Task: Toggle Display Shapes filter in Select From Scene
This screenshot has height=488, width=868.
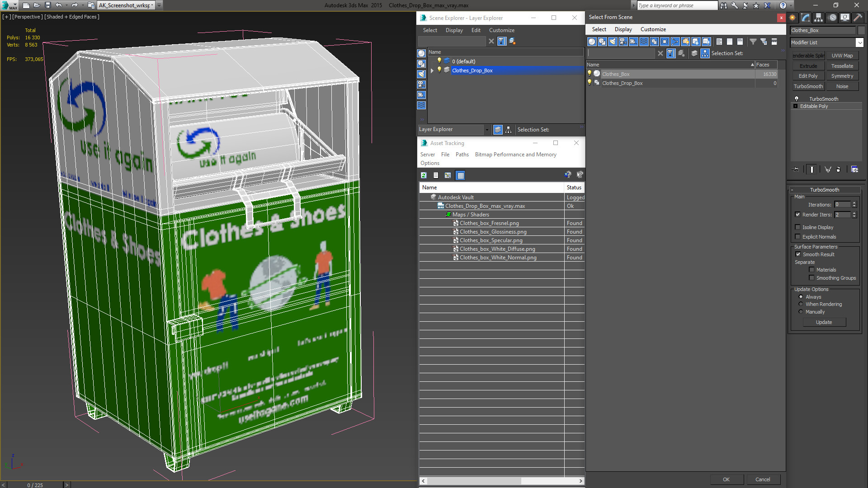Action: 602,42
